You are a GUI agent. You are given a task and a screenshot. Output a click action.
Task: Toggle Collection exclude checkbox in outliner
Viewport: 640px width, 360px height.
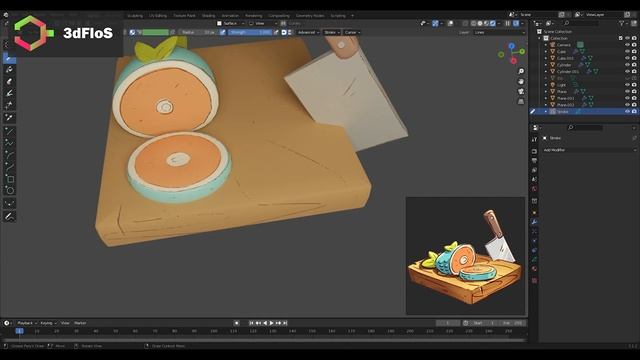point(620,38)
